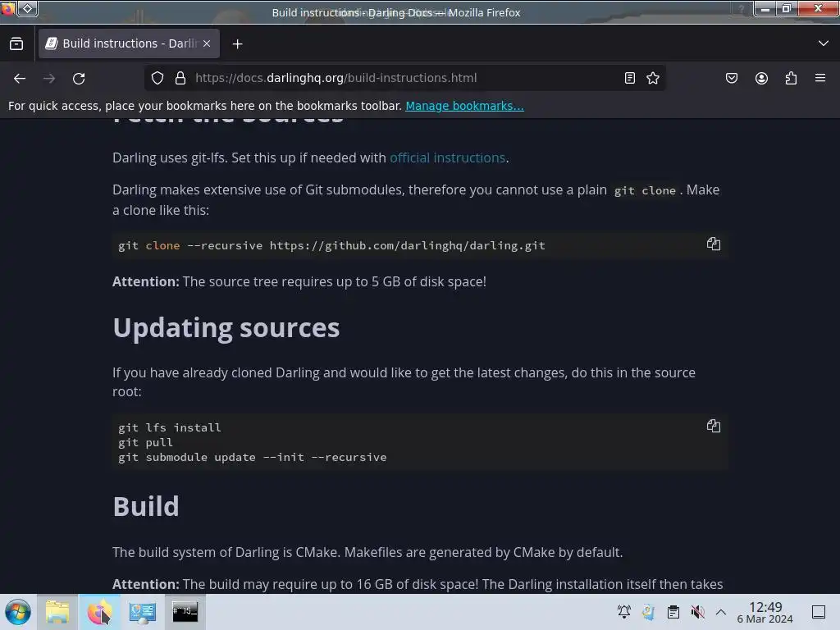Select the Build instructions - Darling tab
Viewport: 840px width, 630px height.
(129, 43)
